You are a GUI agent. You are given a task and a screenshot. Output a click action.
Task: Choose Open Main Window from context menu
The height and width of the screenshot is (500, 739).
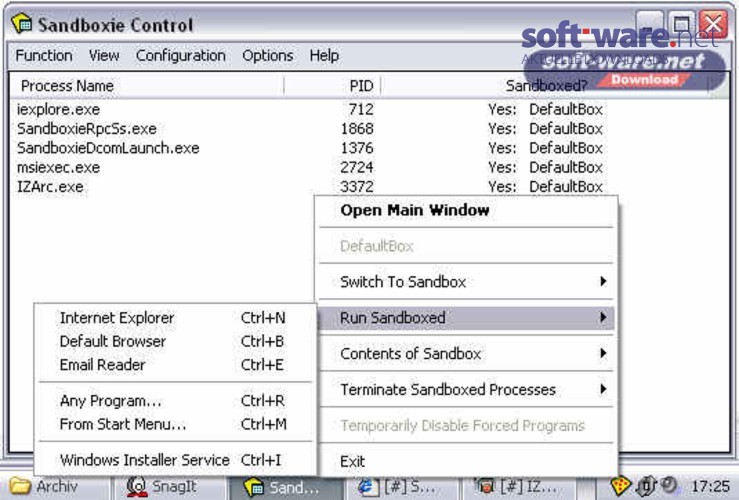click(467, 210)
